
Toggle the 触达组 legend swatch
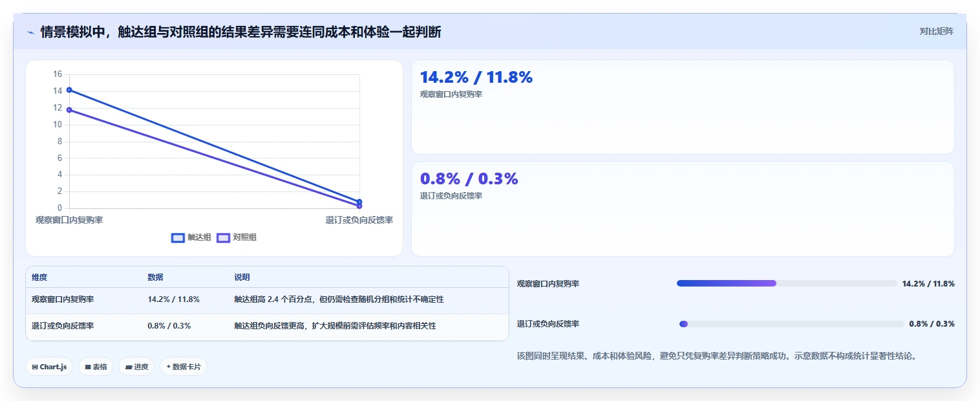click(178, 237)
